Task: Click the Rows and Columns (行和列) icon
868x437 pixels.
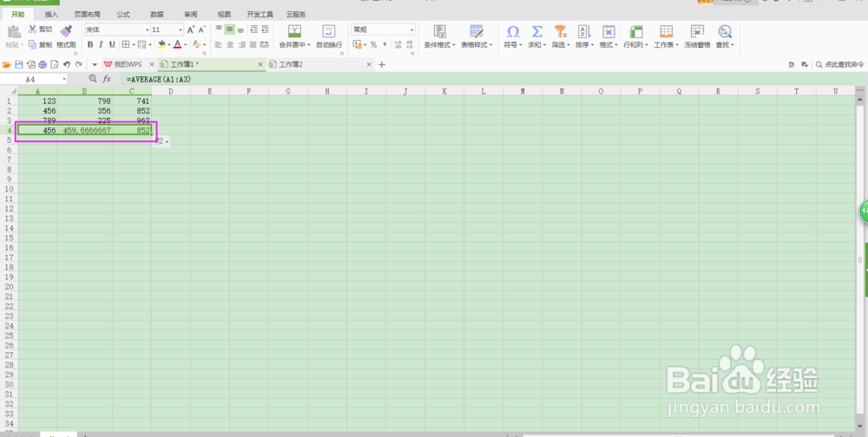Action: point(636,31)
